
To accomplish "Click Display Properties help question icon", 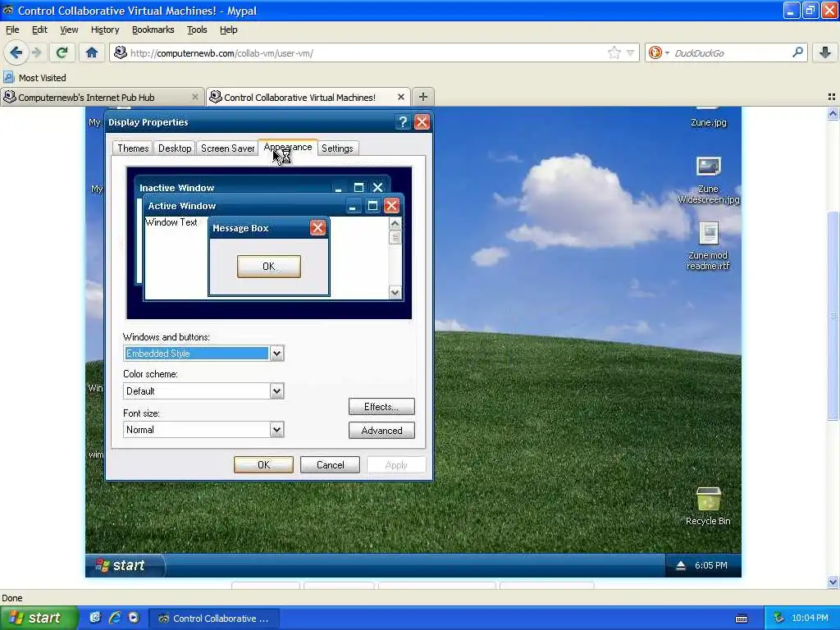I will [403, 122].
